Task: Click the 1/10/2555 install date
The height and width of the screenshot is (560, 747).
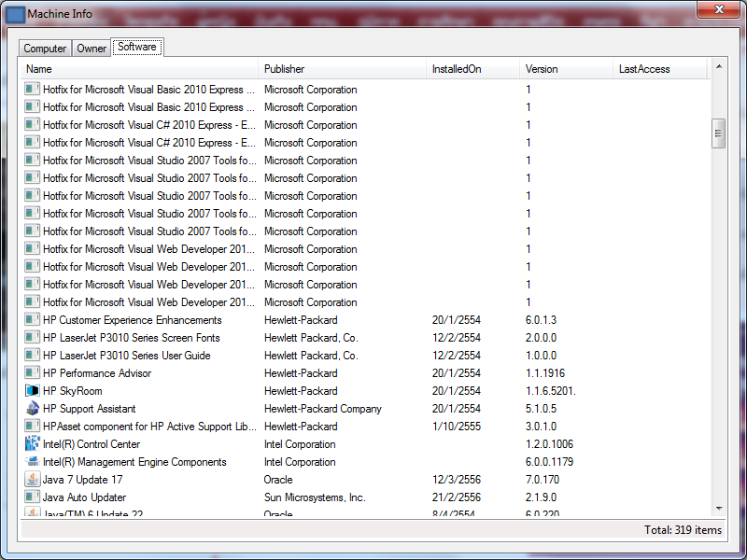Action: tap(457, 427)
